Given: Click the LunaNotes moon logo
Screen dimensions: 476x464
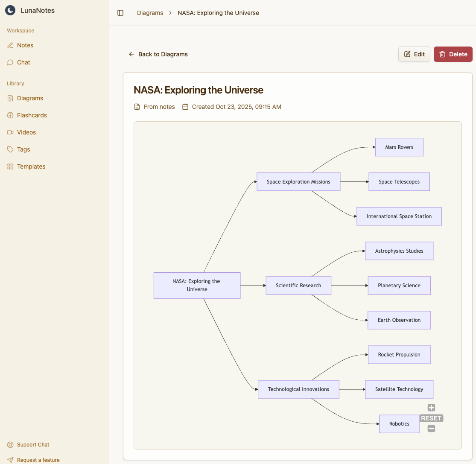Looking at the screenshot, I should click(x=10, y=10).
